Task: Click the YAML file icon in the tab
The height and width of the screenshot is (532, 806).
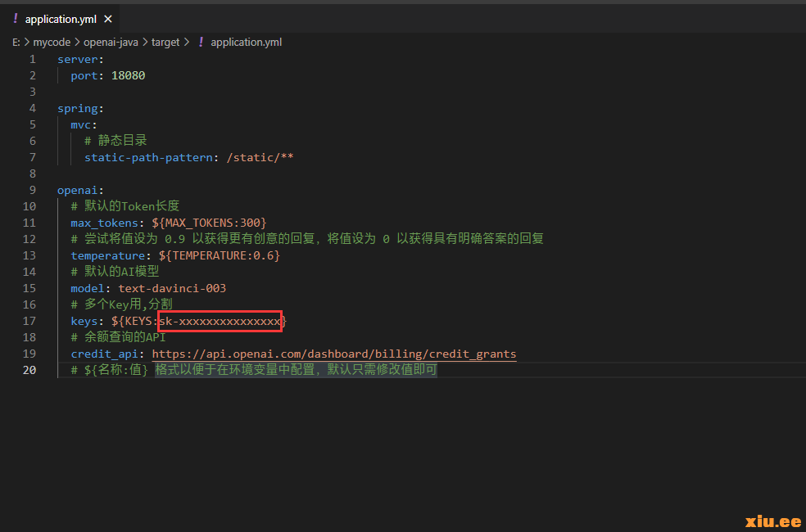Action: click(x=15, y=19)
